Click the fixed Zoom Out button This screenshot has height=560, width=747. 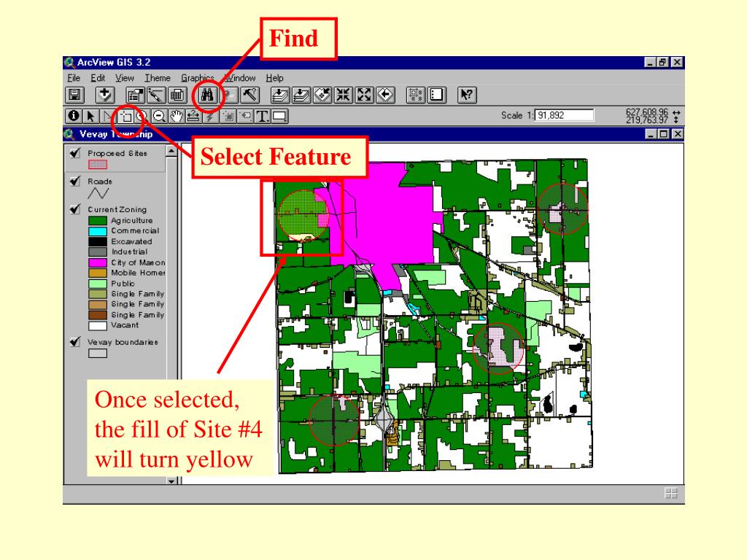(x=364, y=95)
